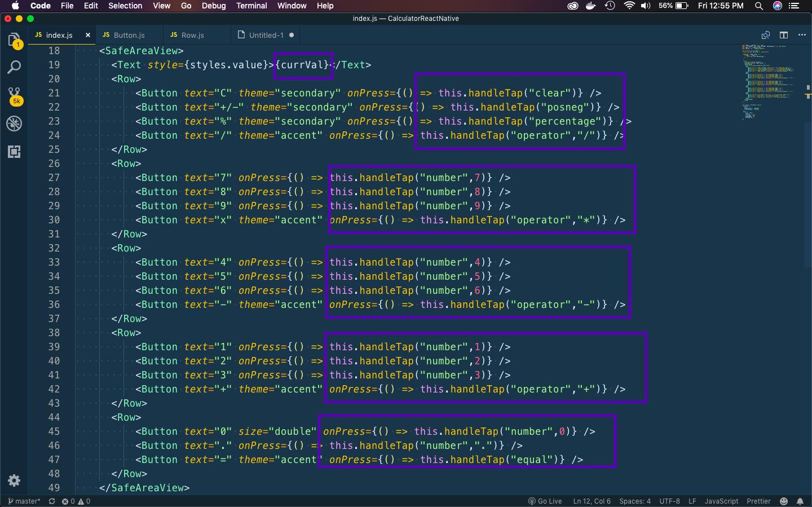Split the editor to the right
This screenshot has height=507, width=812.
[784, 35]
